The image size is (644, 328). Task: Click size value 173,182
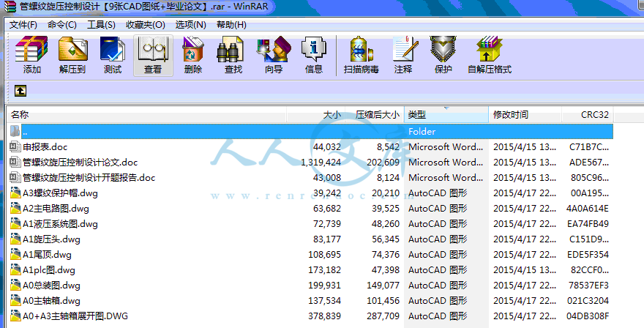[x=324, y=270]
